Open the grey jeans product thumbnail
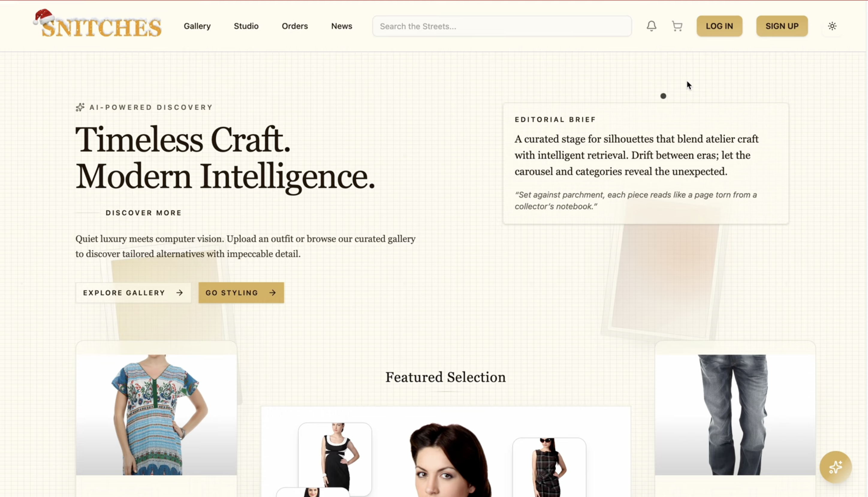The height and width of the screenshot is (497, 868). (x=735, y=414)
